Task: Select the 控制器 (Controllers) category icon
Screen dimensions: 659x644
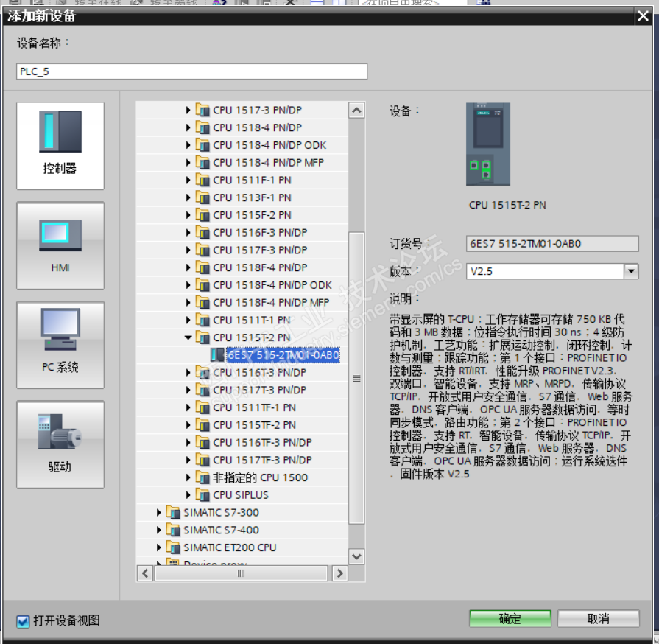Action: click(60, 146)
